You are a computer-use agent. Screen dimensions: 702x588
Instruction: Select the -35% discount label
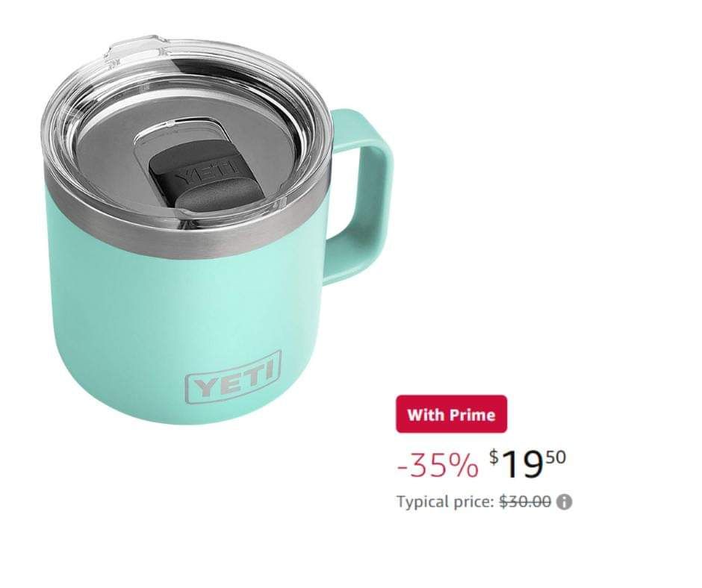pos(438,465)
